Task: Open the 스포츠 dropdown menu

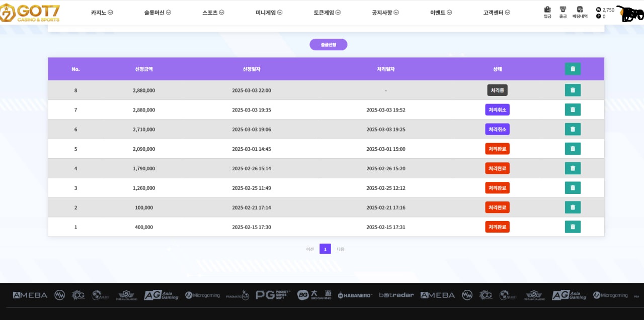Action: click(x=213, y=13)
